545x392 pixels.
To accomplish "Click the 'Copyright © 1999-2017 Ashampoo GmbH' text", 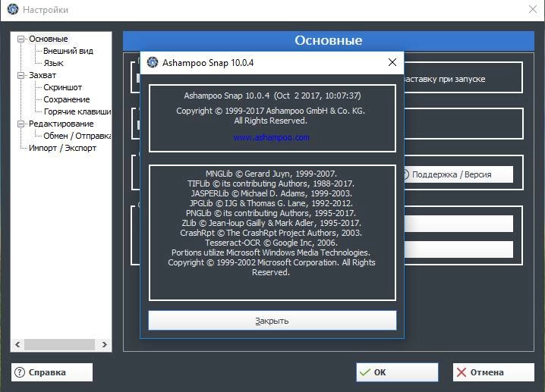I will tap(270, 111).
